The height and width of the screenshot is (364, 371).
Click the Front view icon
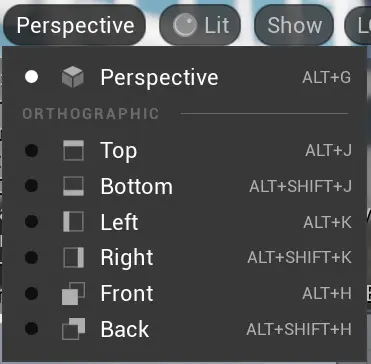(73, 293)
